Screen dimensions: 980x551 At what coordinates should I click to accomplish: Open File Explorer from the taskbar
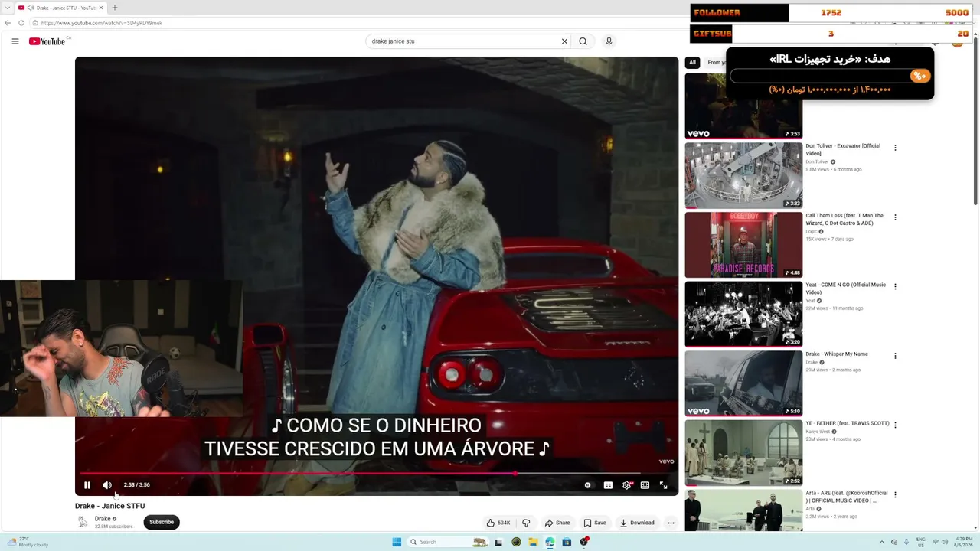533,542
